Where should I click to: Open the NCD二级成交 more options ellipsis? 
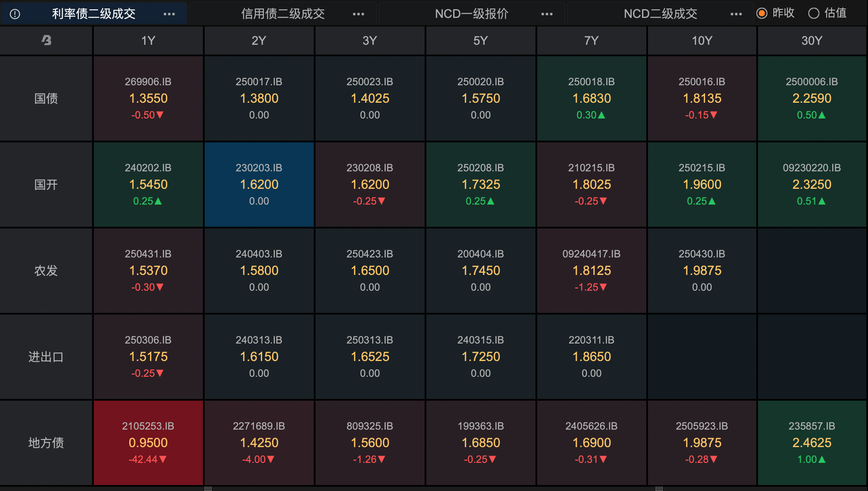tap(736, 14)
